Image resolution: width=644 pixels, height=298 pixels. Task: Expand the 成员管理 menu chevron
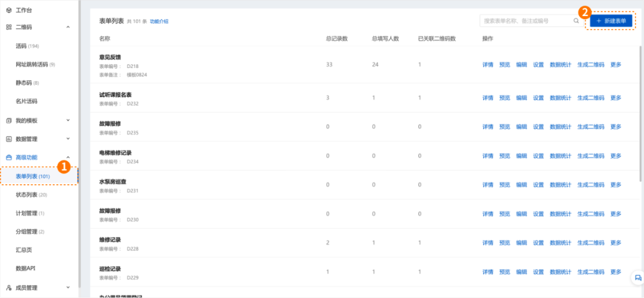[68, 288]
